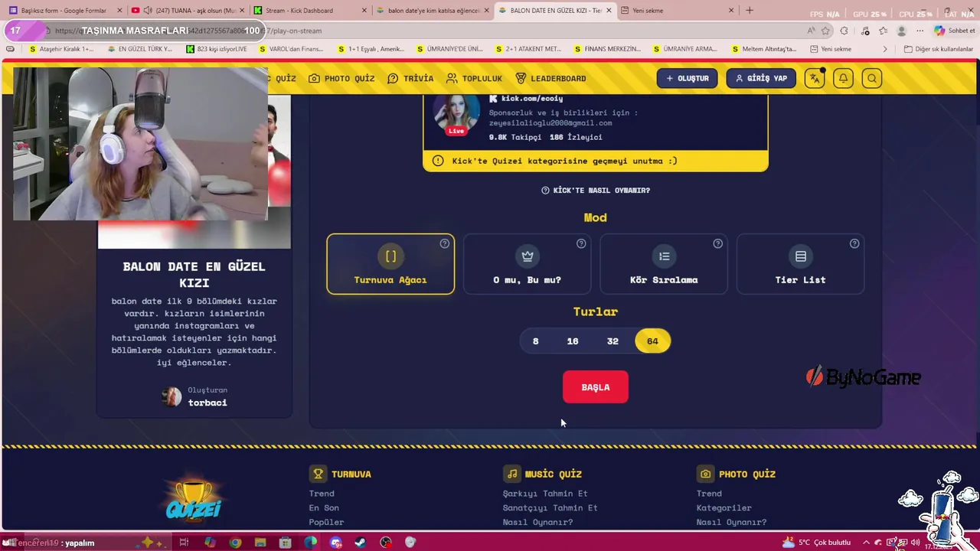
Task: Choose 16 rounds
Action: coord(573,341)
